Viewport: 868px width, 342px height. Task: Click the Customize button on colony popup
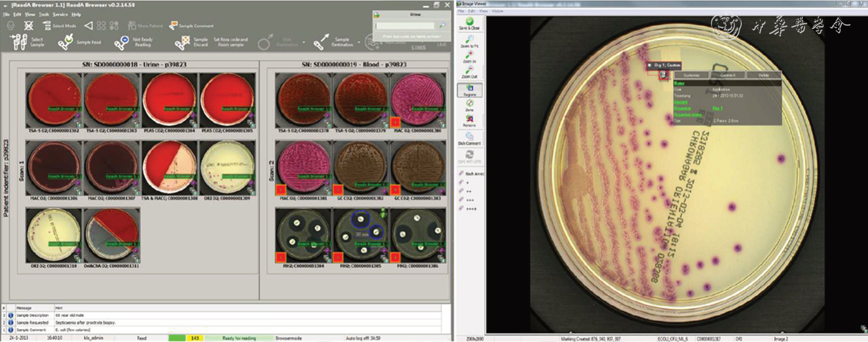(692, 75)
